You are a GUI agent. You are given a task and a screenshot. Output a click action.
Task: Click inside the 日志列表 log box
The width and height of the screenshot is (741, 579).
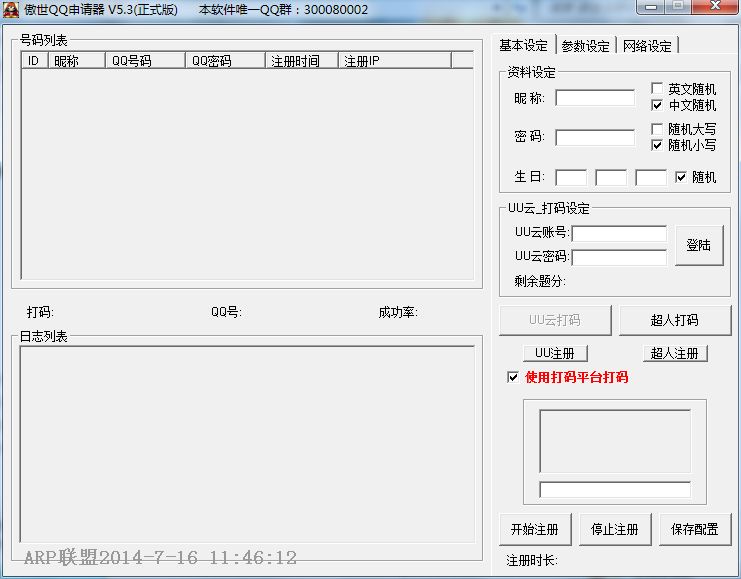tap(247, 444)
